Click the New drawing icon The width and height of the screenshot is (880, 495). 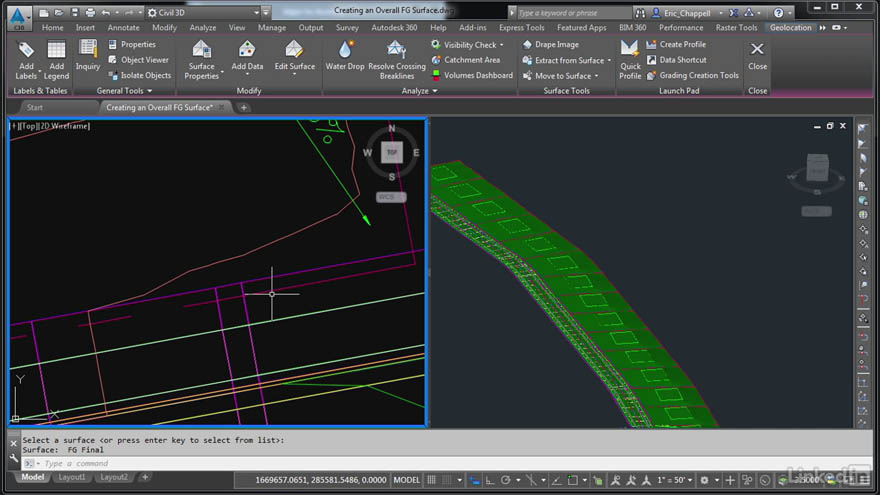coord(44,12)
